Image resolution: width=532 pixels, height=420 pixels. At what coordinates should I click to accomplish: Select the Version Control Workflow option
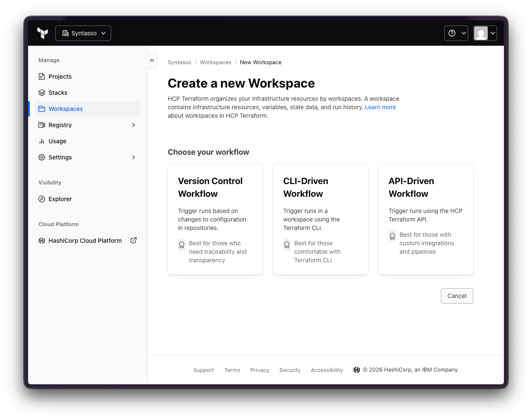215,219
